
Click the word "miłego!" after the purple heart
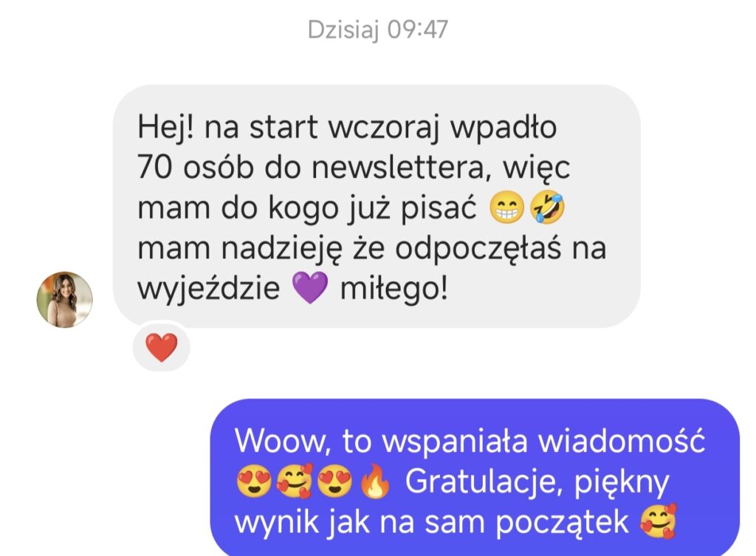tap(394, 289)
